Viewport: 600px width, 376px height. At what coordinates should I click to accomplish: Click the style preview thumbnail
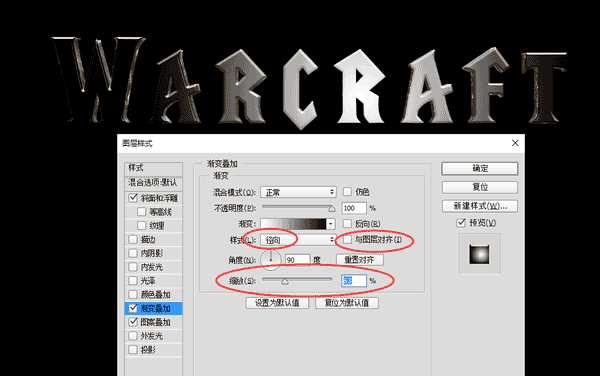click(479, 254)
